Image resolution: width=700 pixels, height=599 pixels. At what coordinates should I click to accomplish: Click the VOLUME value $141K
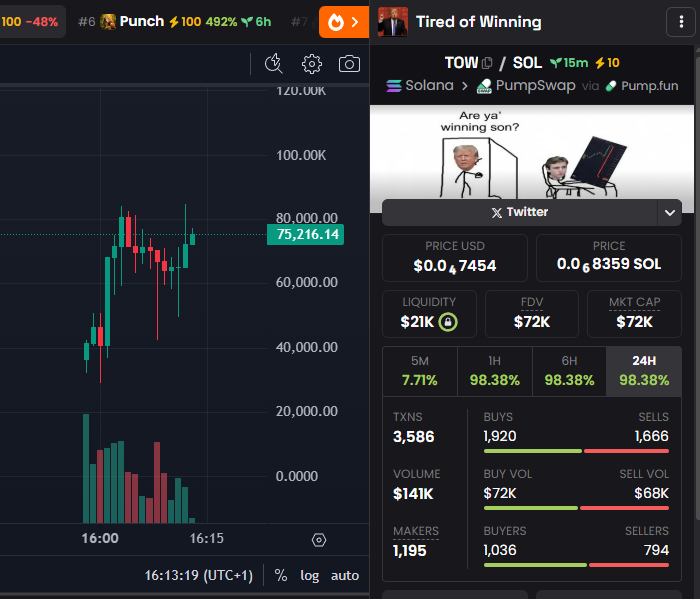(413, 494)
